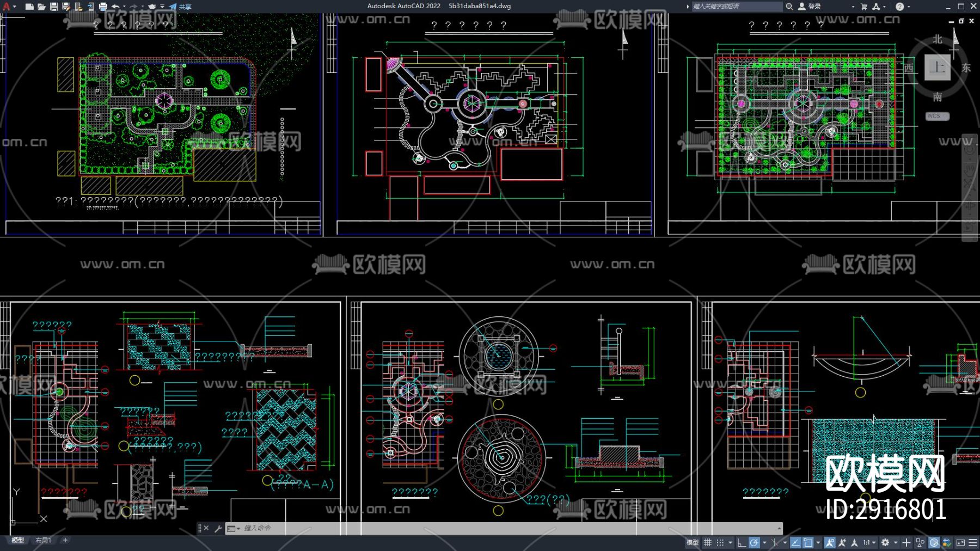The height and width of the screenshot is (551, 980).
Task: Toggle object snap tracking
Action: click(x=795, y=542)
